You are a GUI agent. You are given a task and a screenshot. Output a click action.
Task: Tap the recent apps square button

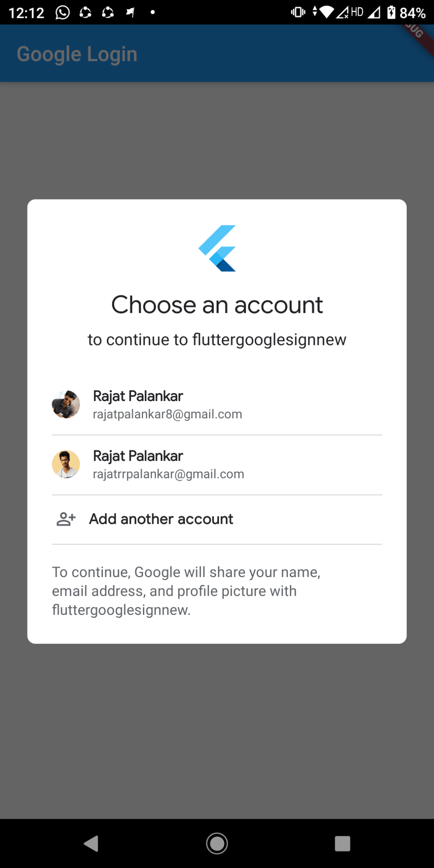point(342,844)
